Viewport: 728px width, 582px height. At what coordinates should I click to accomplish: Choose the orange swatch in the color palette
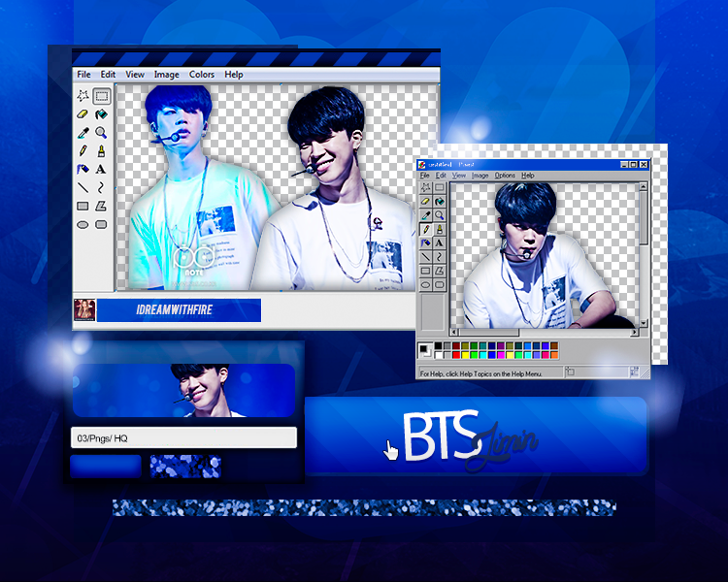[554, 355]
